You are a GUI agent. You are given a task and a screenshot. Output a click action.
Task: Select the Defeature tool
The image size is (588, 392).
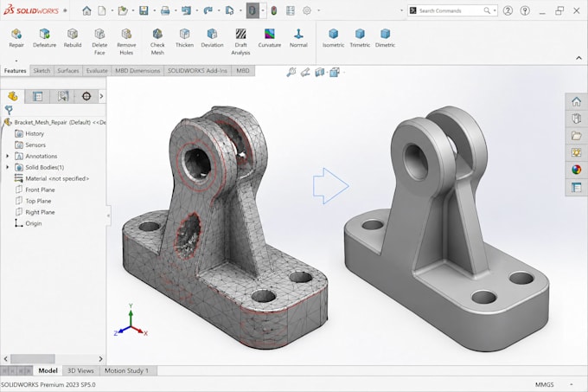(44, 34)
